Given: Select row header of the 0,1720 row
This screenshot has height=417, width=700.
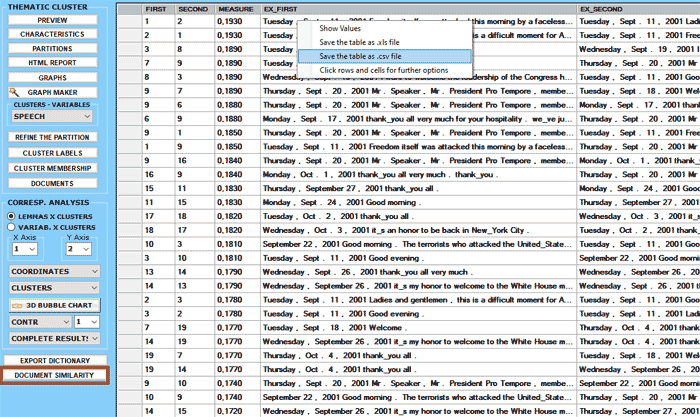Looking at the screenshot, I should pos(129,411).
